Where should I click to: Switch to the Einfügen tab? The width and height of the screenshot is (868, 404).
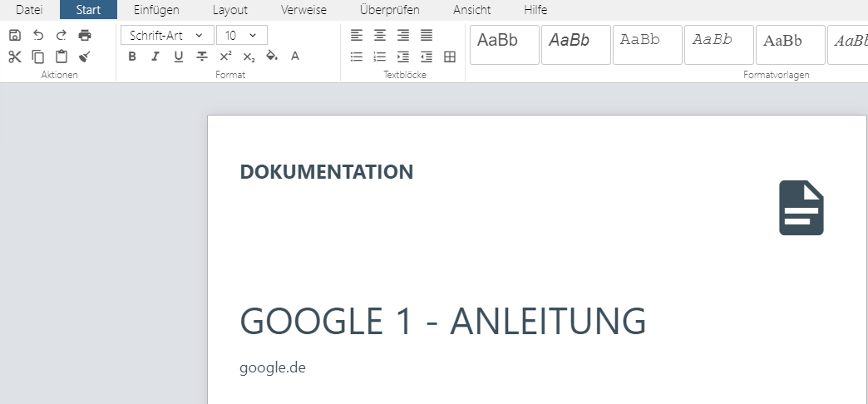156,10
